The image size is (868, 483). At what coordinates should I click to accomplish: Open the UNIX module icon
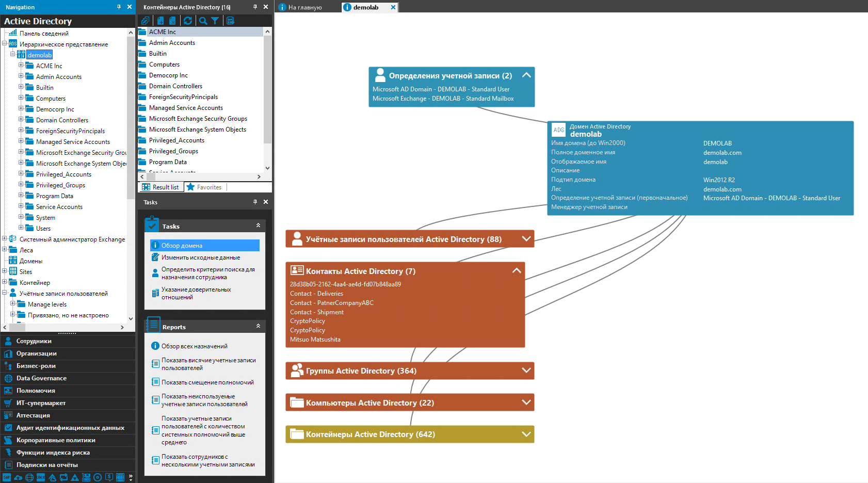point(41,477)
